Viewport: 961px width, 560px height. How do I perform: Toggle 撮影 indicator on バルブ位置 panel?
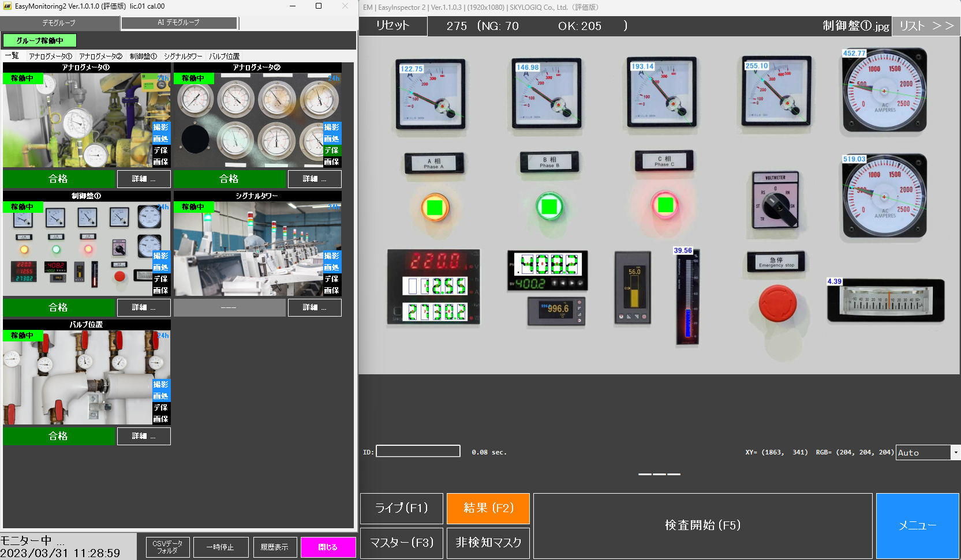[x=161, y=385]
